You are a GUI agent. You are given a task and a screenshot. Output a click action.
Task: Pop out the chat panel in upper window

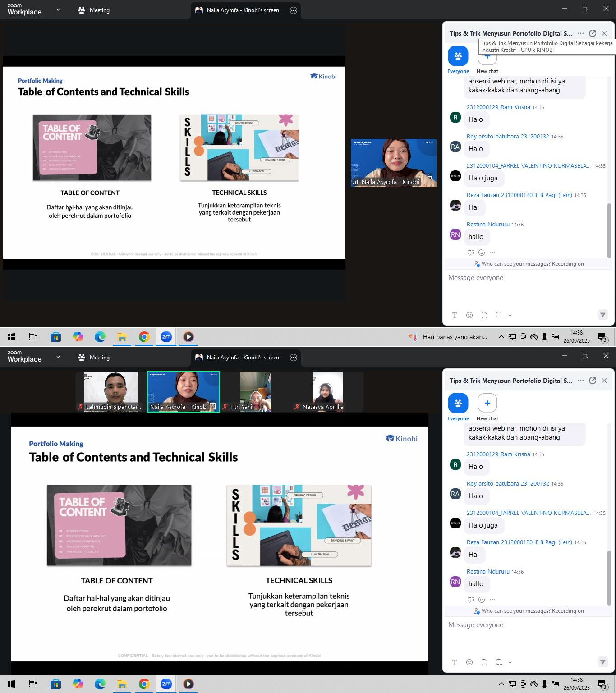pyautogui.click(x=593, y=33)
